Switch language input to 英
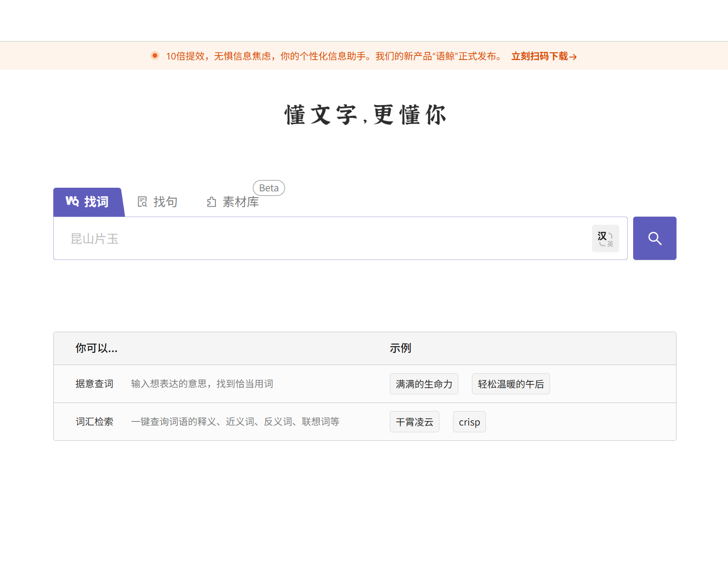The width and height of the screenshot is (728, 588). [x=611, y=244]
